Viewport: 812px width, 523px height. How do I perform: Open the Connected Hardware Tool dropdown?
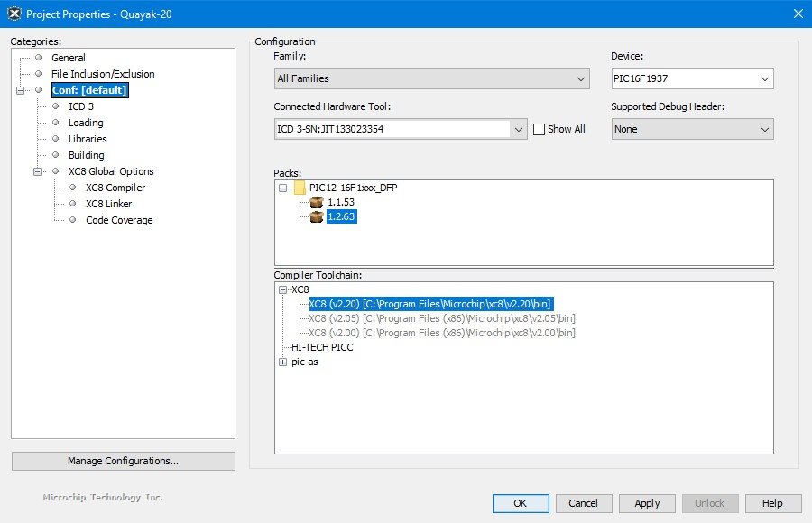pos(519,130)
